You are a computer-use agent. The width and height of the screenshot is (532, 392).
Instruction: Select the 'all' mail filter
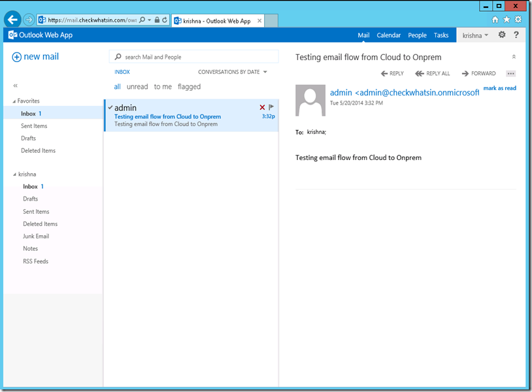[117, 87]
